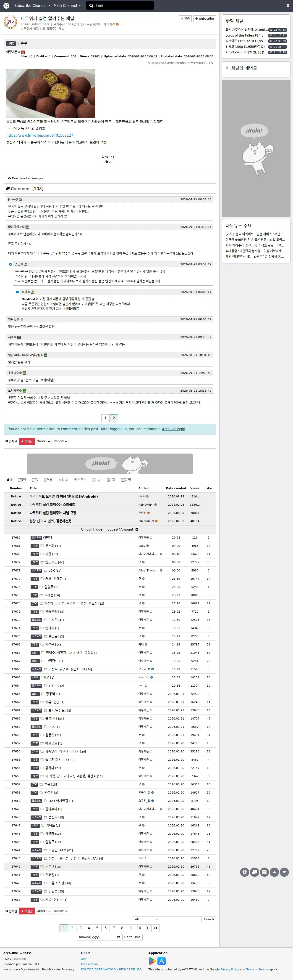Image resolution: width=293 pixels, height=980 pixels.
Task: Switch to the TV category tab
Action: click(35, 480)
